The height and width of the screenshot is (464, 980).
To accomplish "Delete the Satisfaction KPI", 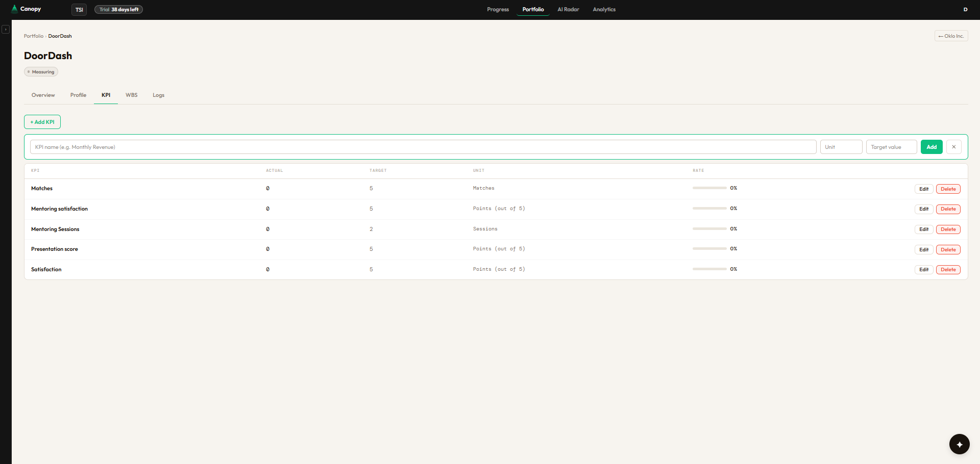I will (x=948, y=270).
